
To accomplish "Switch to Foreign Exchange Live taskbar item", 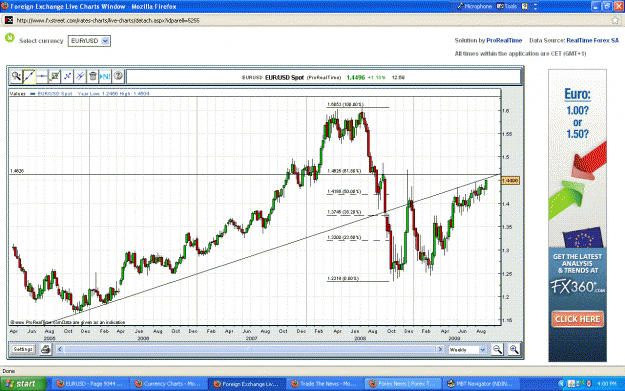I will 247,384.
